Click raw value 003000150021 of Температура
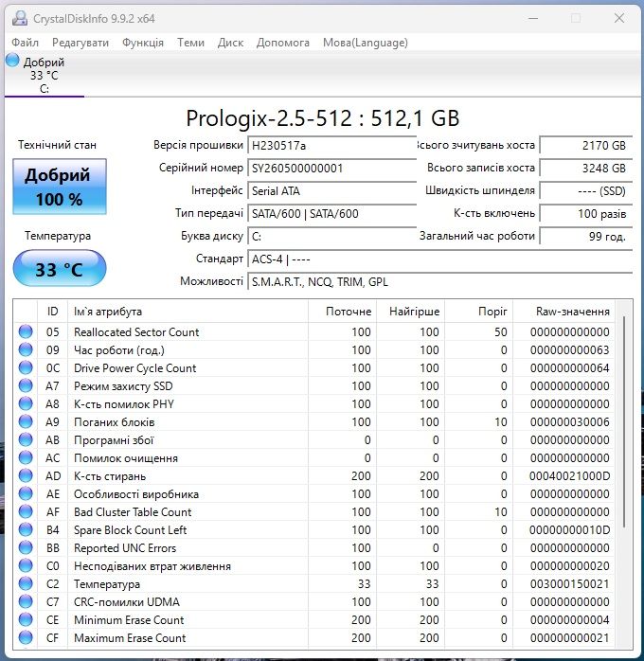The width and height of the screenshot is (644, 661). (569, 584)
